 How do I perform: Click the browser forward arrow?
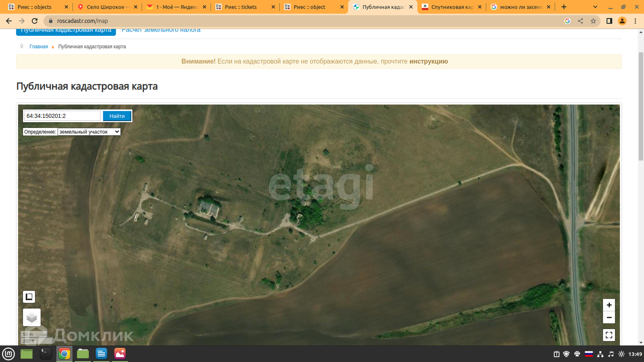click(22, 21)
